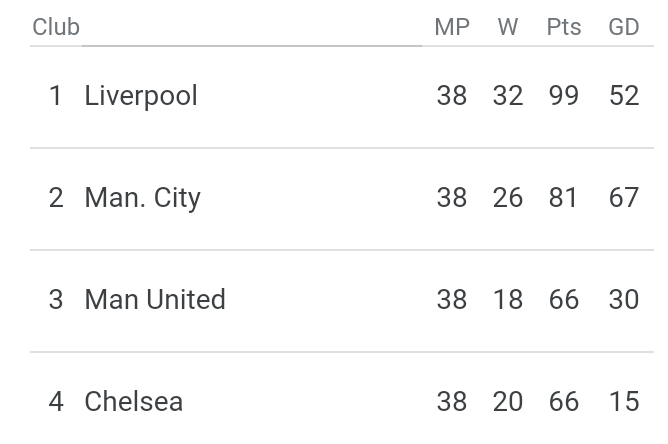Select Liverpool's 32 wins cell
Screen dimensions: 668x444
pos(508,96)
